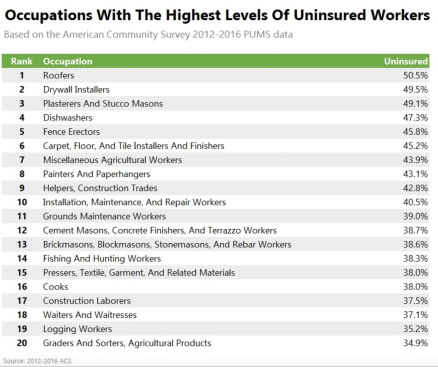
Task: Click the 45.2% uninsured value
Action: pyautogui.click(x=415, y=146)
